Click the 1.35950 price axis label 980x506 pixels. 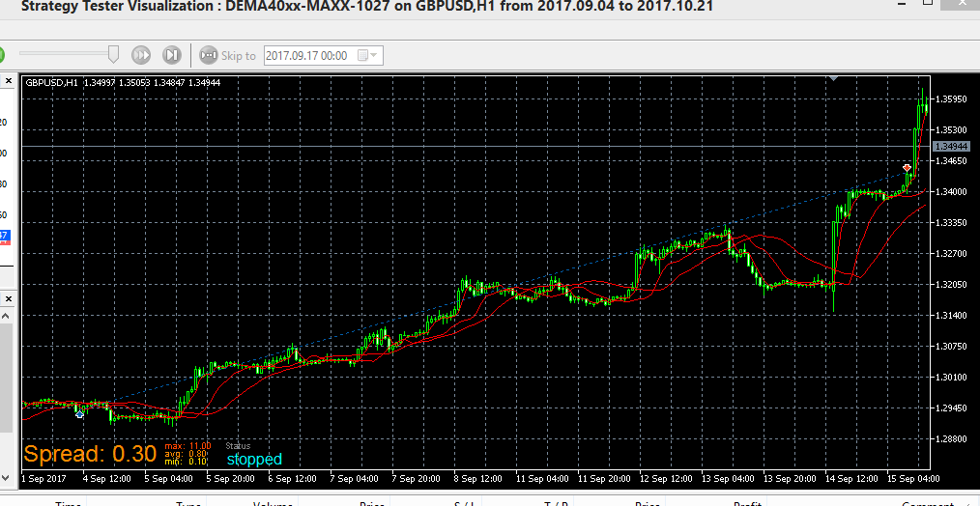[x=951, y=99]
